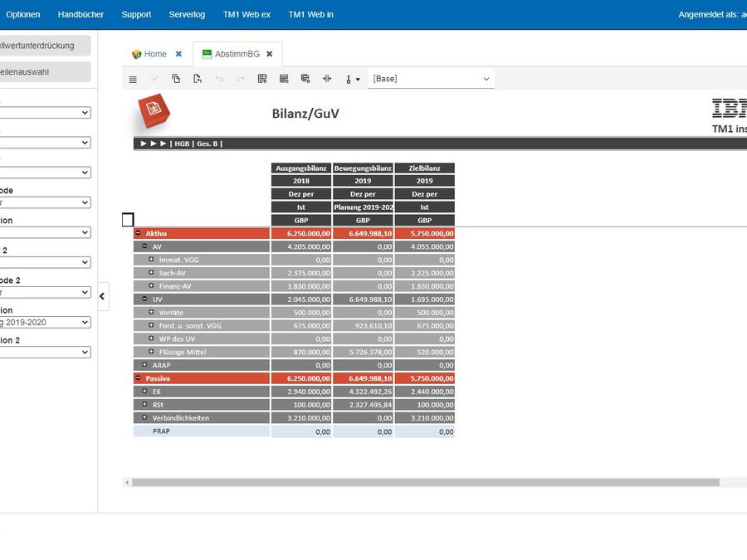Viewport: 747px width, 560px height.
Task: Open the Optionen menu
Action: pyautogui.click(x=23, y=14)
